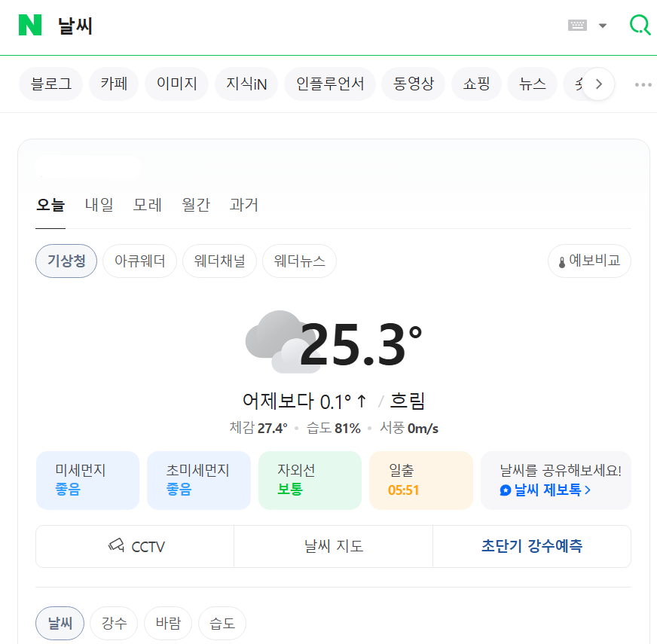Screen dimensions: 657x644
Task: Click the cloudy weather graphic
Action: 275,340
